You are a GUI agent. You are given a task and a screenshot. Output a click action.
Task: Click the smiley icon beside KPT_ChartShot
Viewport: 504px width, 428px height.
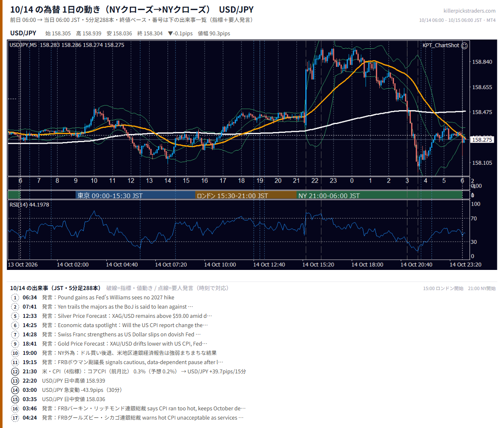(x=464, y=45)
